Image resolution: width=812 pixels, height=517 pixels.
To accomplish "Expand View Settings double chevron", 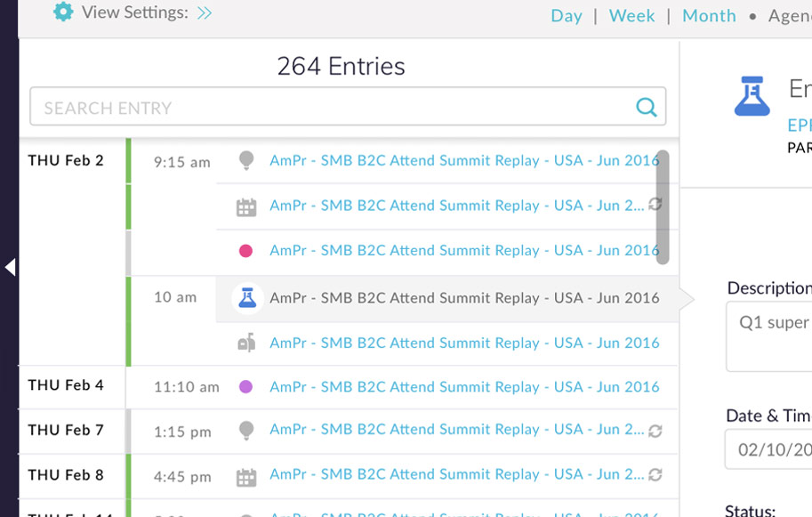I will tap(205, 13).
